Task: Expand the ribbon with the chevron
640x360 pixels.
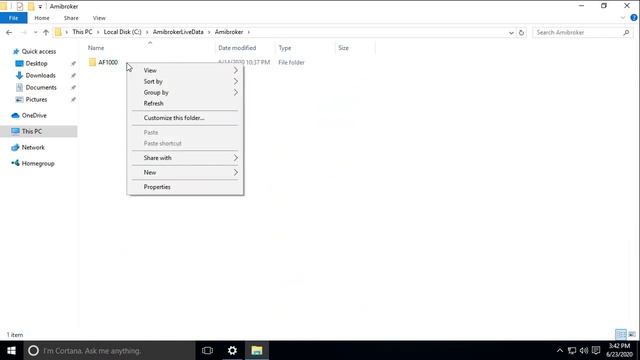Action: point(622,18)
